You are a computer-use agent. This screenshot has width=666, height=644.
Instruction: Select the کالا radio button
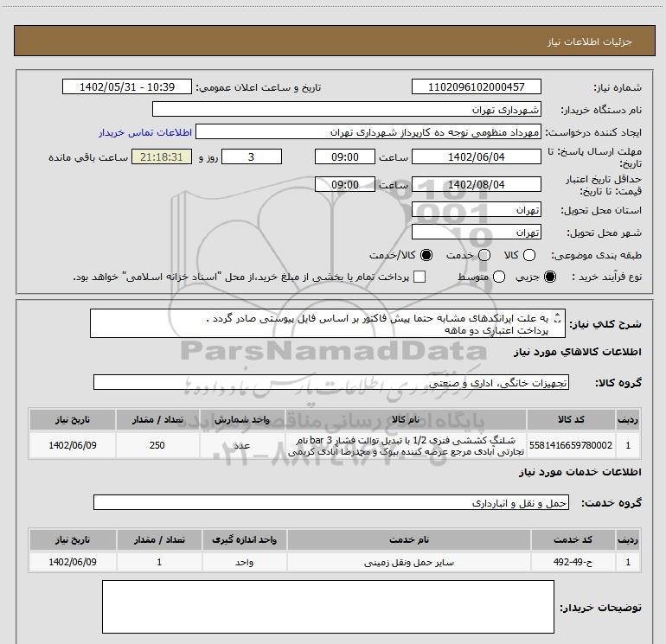529,255
